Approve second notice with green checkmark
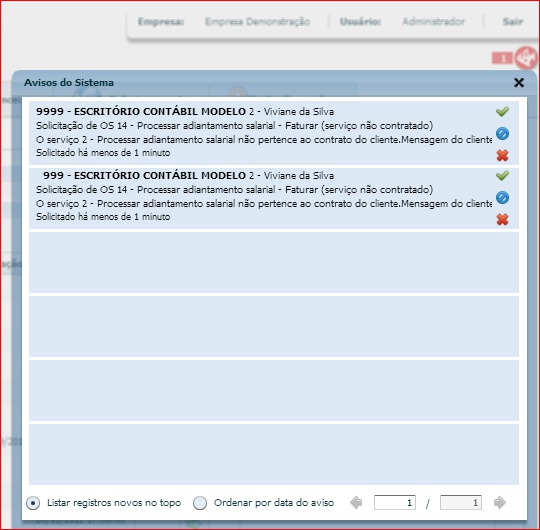The width and height of the screenshot is (540, 530). (x=502, y=175)
